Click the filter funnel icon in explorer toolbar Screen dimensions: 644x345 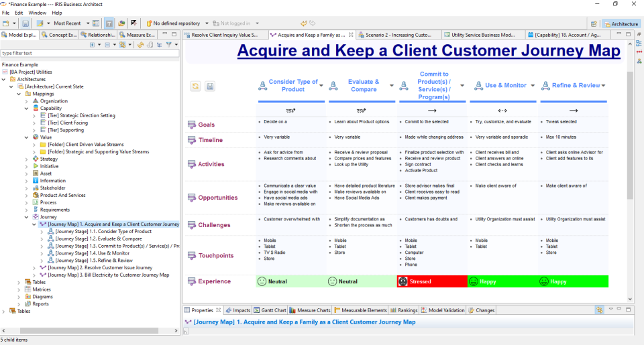169,45
